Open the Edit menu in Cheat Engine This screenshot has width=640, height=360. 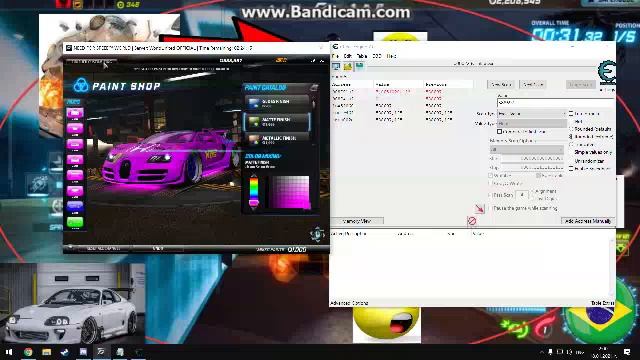click(348, 56)
